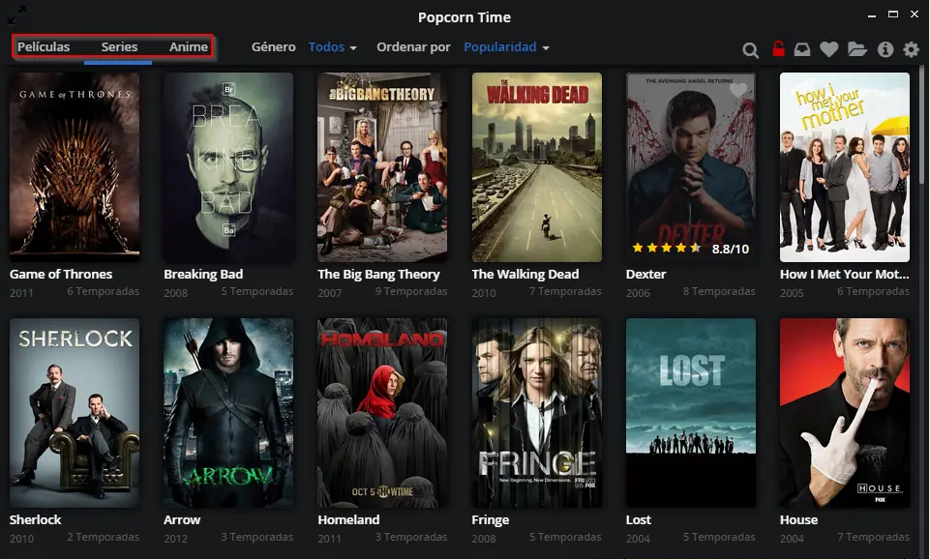Open the Dexter poster
The height and width of the screenshot is (560, 930).
tap(691, 167)
